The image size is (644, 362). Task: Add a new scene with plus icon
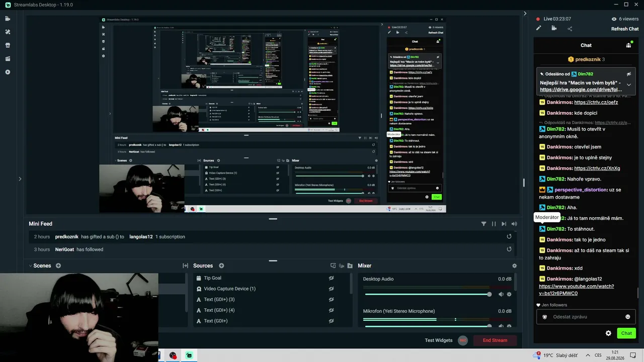pos(58,265)
